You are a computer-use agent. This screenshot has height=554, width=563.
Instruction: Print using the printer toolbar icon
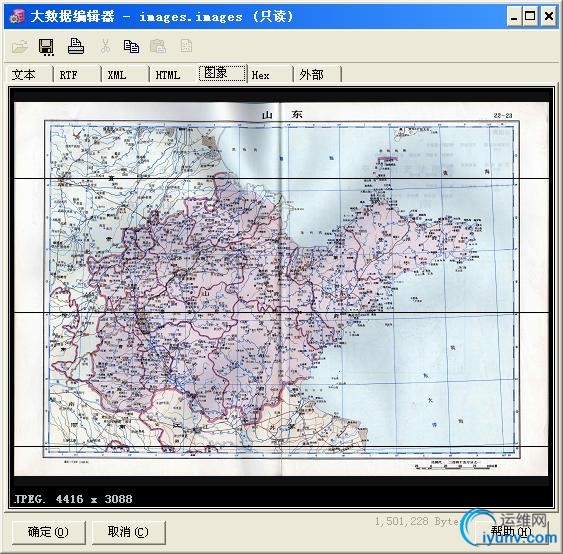tap(76, 46)
